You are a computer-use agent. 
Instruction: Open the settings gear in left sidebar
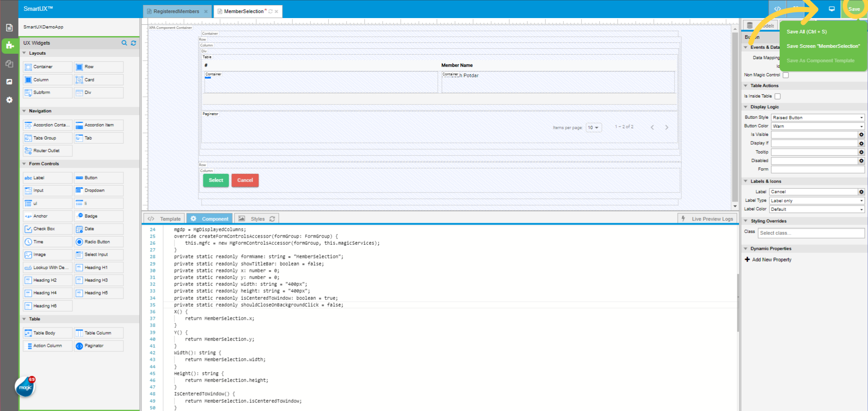(x=9, y=100)
